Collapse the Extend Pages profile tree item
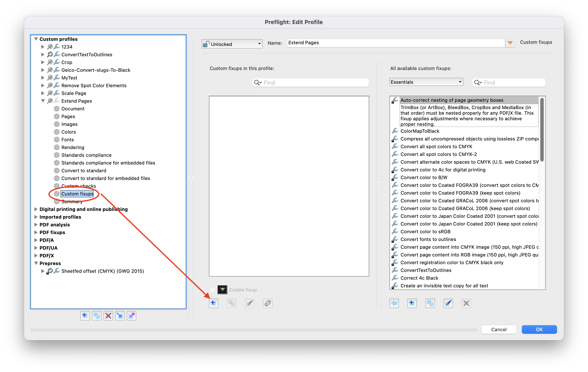 tap(43, 101)
